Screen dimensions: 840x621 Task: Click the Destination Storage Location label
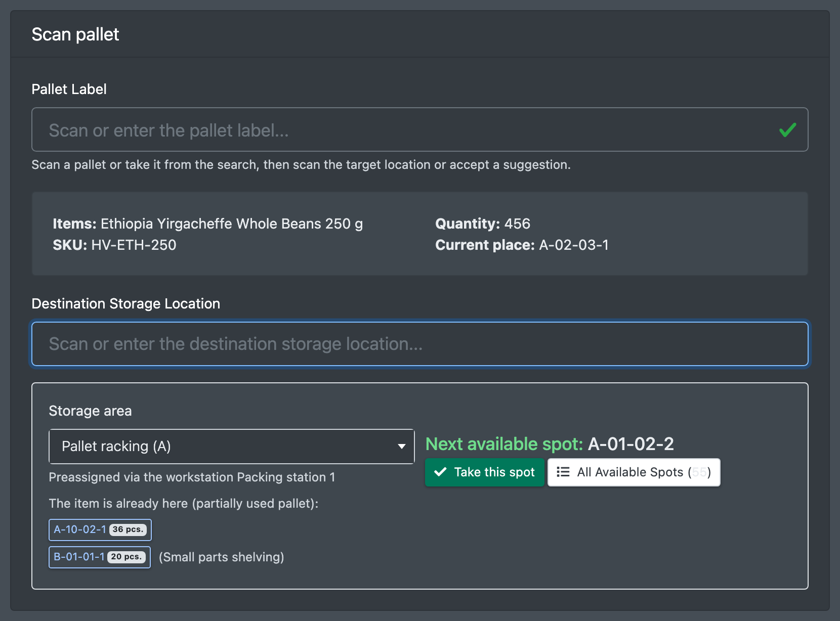[126, 303]
